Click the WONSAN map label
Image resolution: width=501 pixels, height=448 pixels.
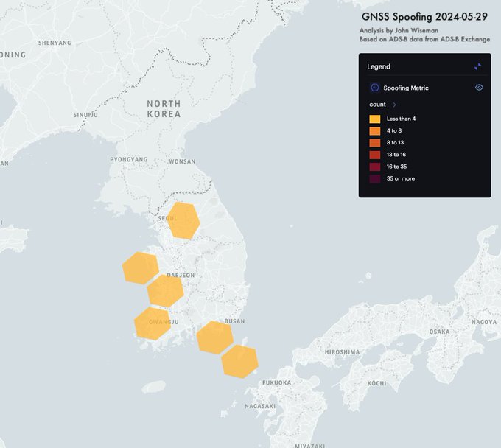tap(182, 161)
